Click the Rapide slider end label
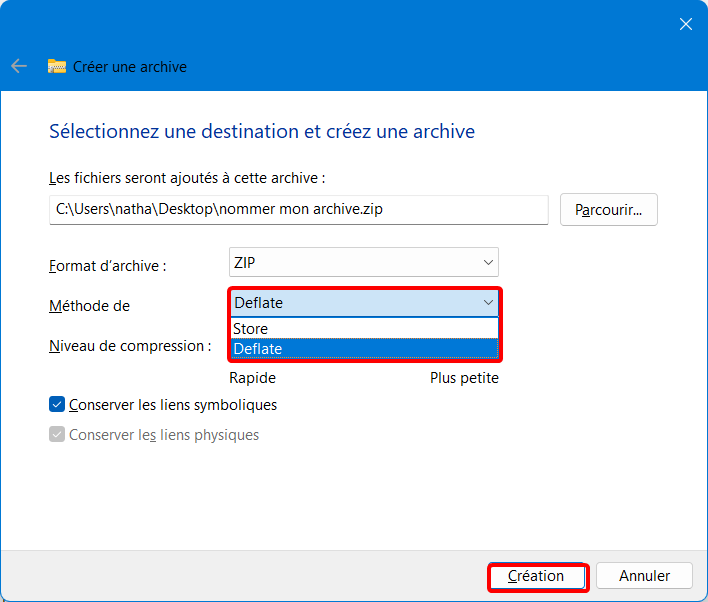This screenshot has height=602, width=708. (252, 378)
